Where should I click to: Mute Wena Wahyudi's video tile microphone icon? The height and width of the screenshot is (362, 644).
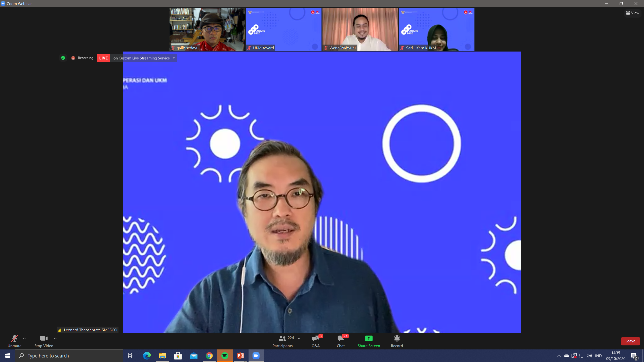point(326,48)
